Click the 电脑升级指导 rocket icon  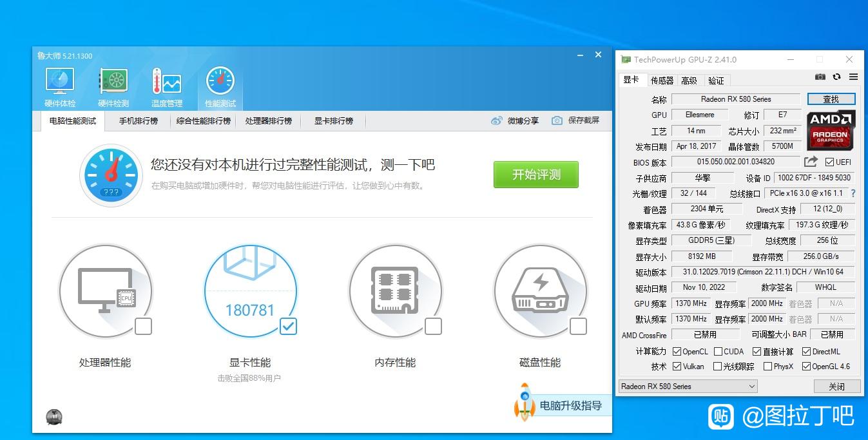point(525,401)
